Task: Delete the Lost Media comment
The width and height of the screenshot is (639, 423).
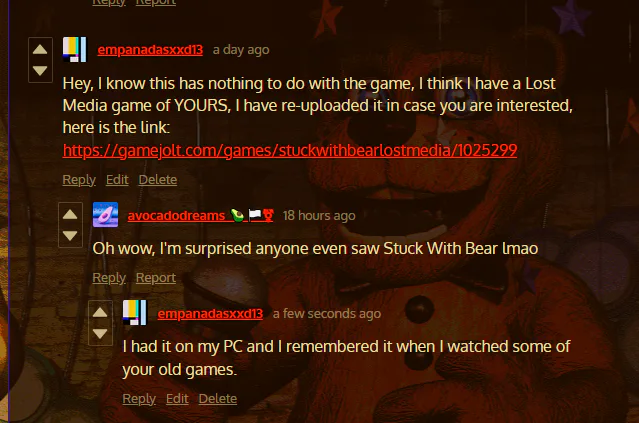Action: coord(158,179)
